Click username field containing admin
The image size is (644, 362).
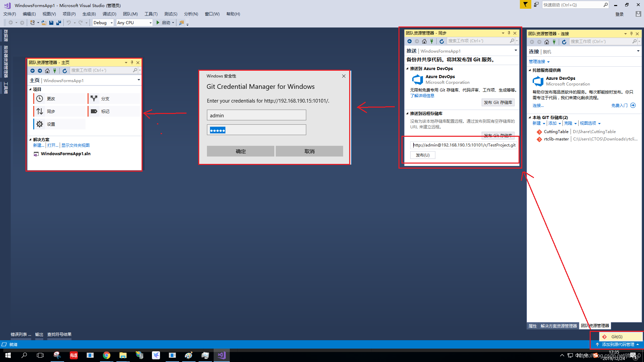point(257,115)
